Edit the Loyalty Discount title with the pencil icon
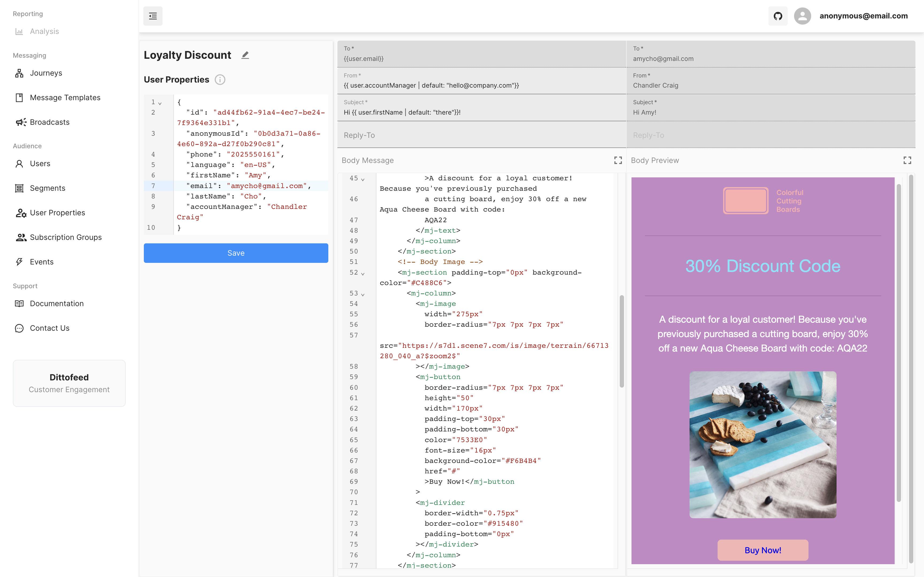The height and width of the screenshot is (577, 924). (x=245, y=55)
